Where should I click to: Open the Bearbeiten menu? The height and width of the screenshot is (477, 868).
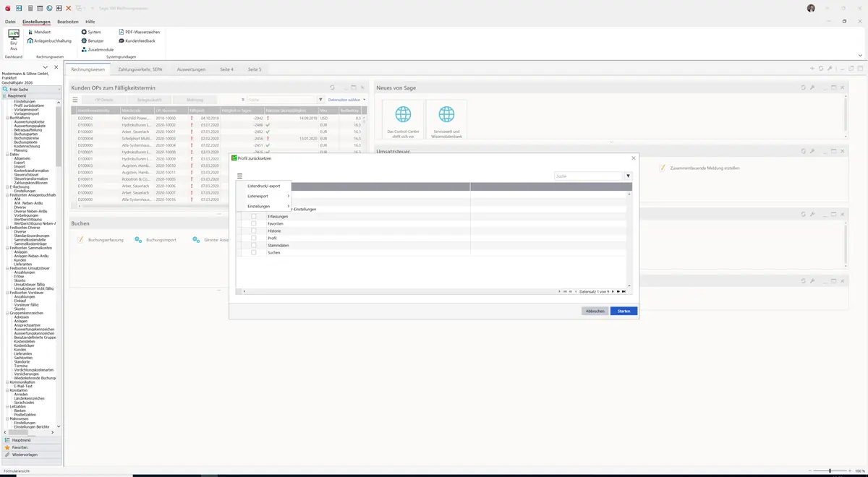(x=68, y=22)
